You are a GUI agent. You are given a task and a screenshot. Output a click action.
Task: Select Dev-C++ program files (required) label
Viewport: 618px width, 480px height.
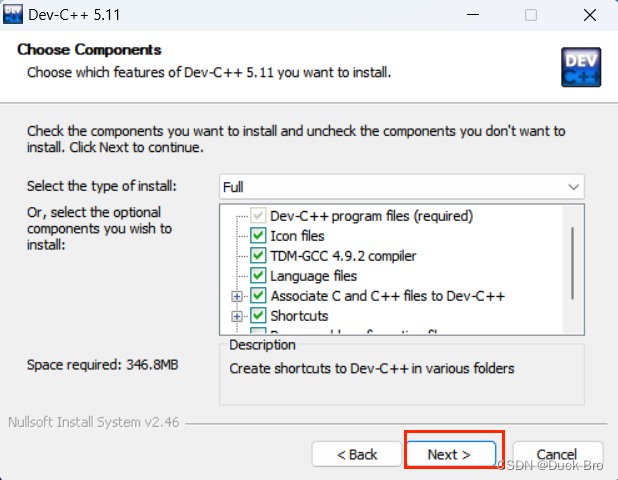point(371,216)
